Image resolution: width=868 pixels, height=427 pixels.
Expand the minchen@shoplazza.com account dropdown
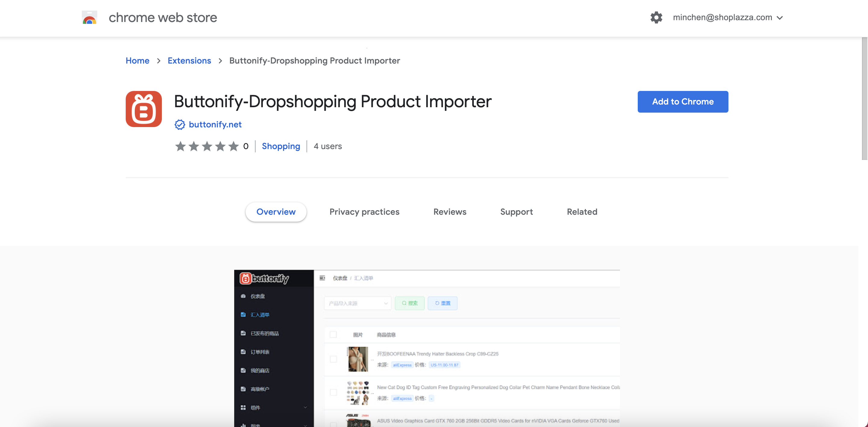click(x=780, y=18)
